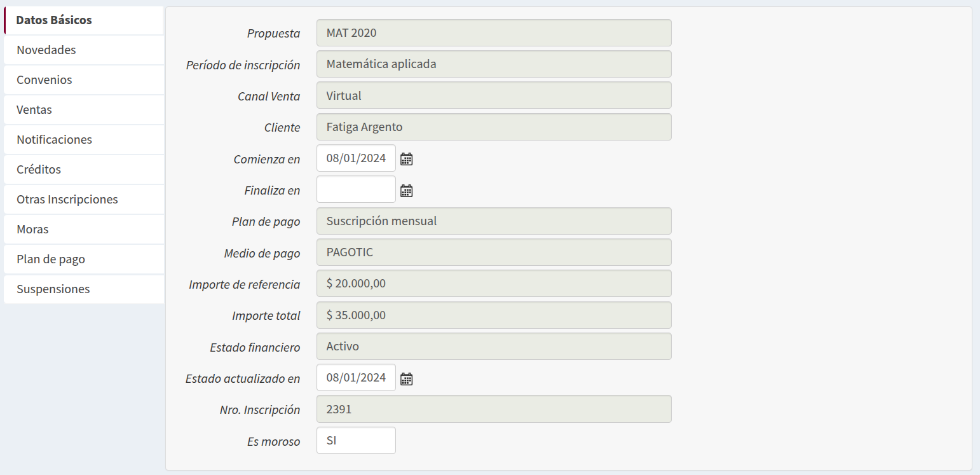Click the Cliente field Fatiga Argento
Screen dimensions: 980x475
(x=493, y=127)
